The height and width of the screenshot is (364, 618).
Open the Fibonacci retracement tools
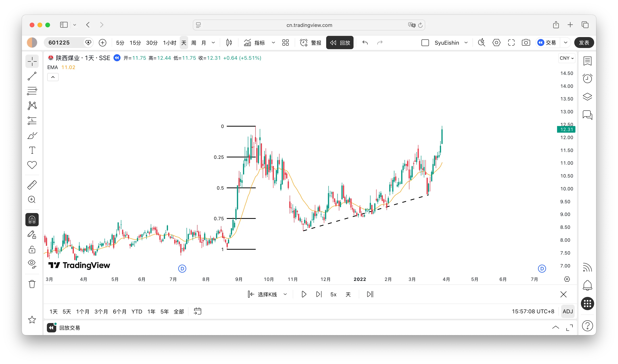click(32, 91)
